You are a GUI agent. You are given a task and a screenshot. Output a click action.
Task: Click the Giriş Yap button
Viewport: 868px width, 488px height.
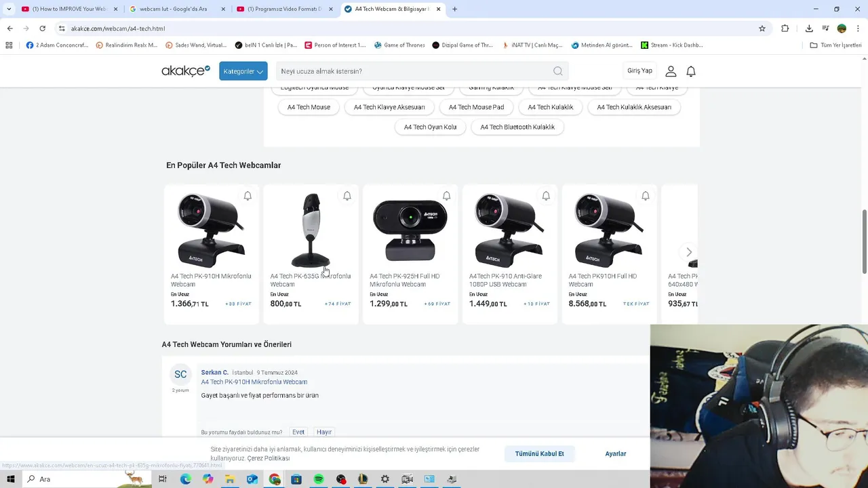[639, 70]
